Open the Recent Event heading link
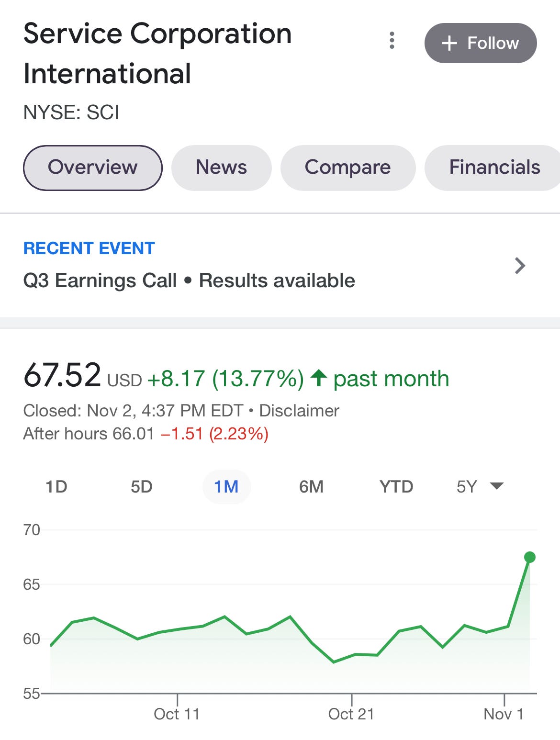This screenshot has height=740, width=560. [x=89, y=248]
